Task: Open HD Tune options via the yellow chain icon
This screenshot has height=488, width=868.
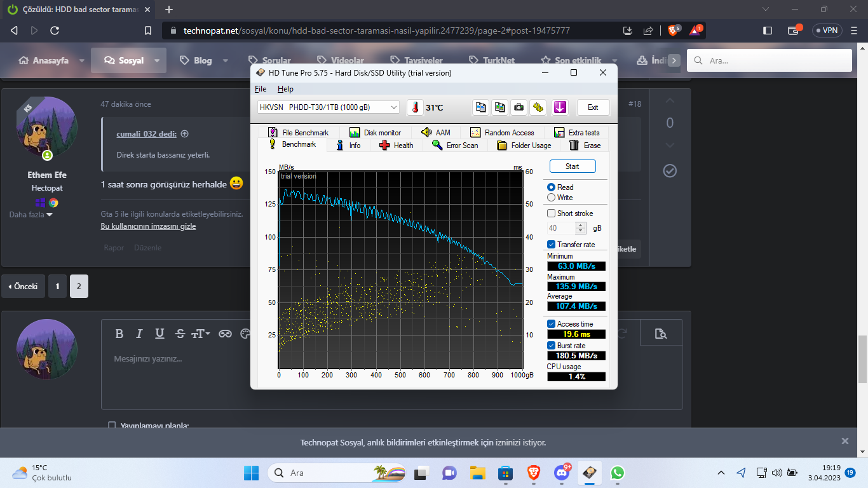Action: tap(538, 107)
